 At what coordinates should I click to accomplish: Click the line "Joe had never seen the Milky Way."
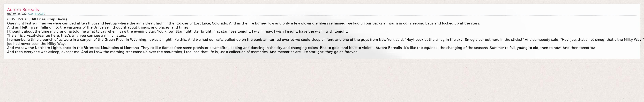pos(36,44)
